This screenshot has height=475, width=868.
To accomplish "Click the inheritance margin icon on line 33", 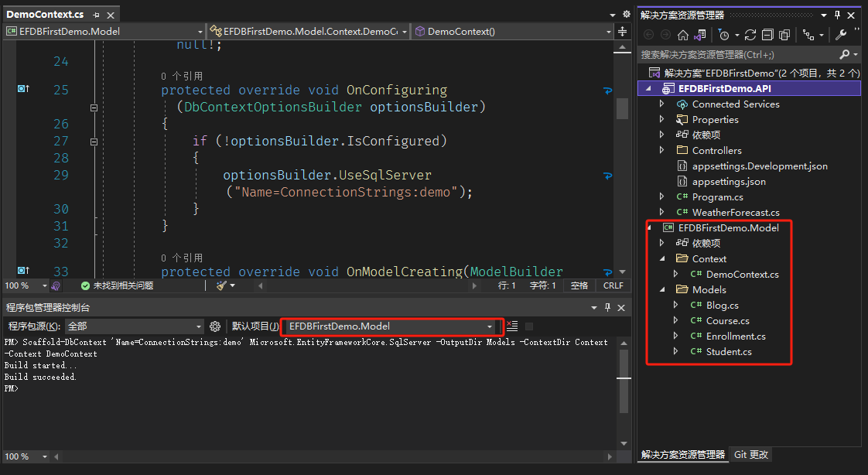I will (x=23, y=270).
